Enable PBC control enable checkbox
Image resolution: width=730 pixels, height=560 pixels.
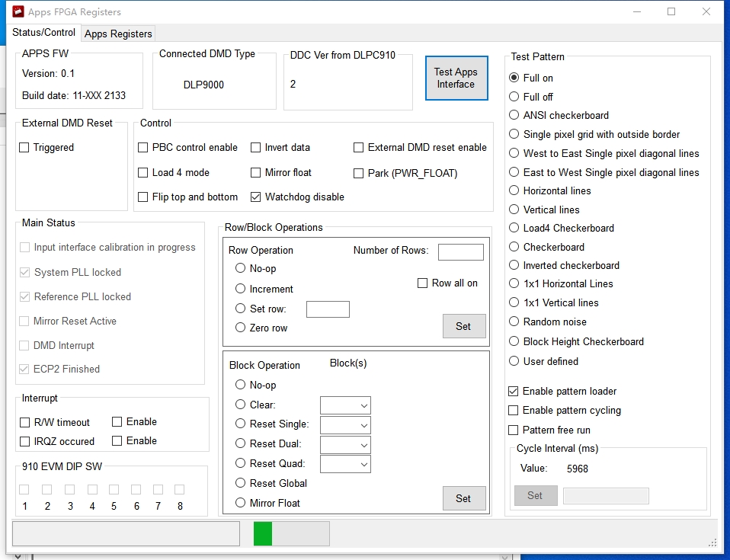point(143,147)
